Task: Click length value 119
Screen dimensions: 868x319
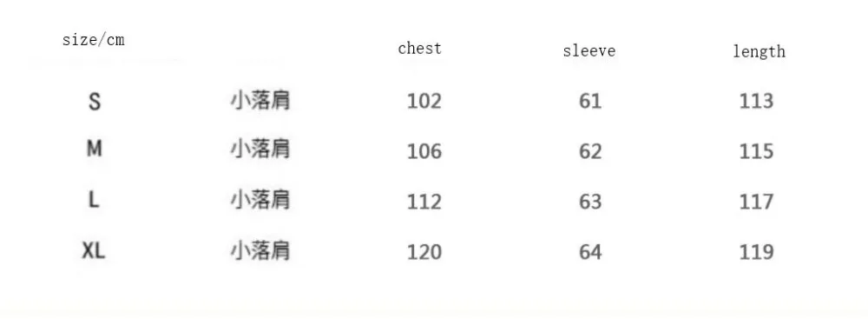Action: click(x=757, y=252)
